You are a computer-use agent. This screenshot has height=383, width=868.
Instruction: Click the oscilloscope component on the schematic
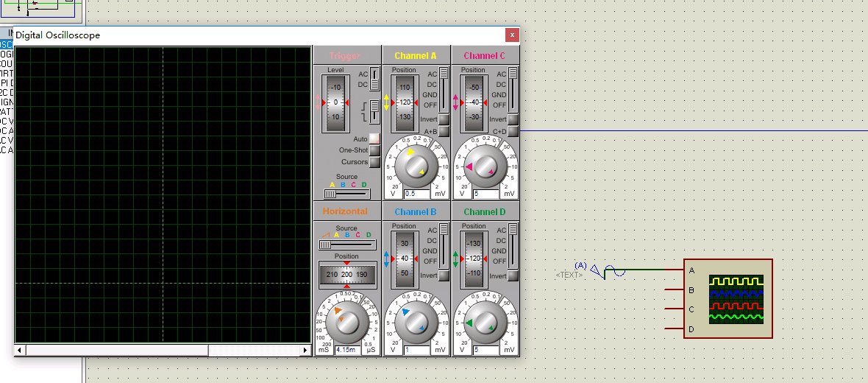(x=728, y=298)
